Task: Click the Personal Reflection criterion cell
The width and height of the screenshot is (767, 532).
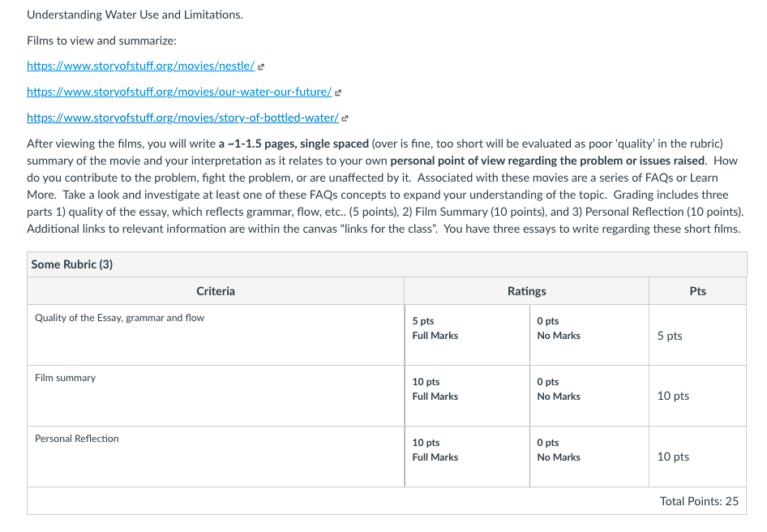Action: pos(216,456)
